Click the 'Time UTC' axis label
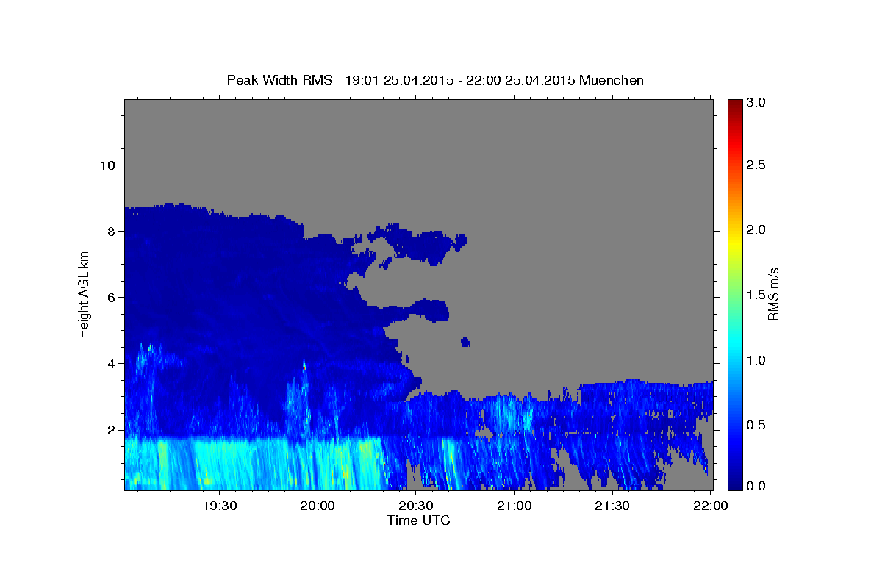This screenshot has width=882, height=588. [x=418, y=520]
